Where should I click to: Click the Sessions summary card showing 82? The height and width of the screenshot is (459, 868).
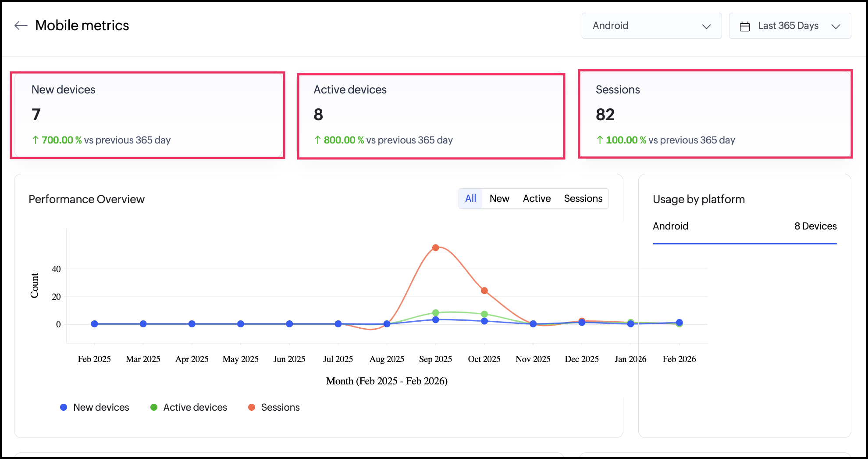pos(715,114)
